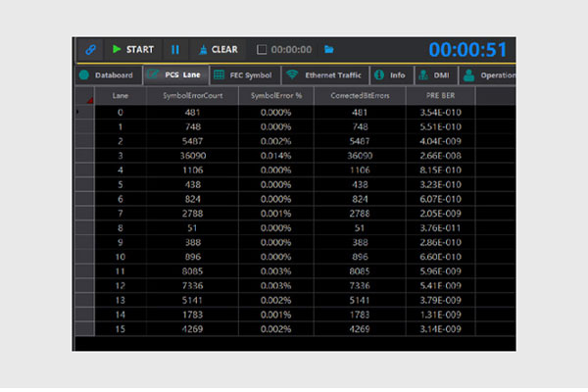
Task: Click the Databoard tab's green circle icon
Action: click(84, 75)
